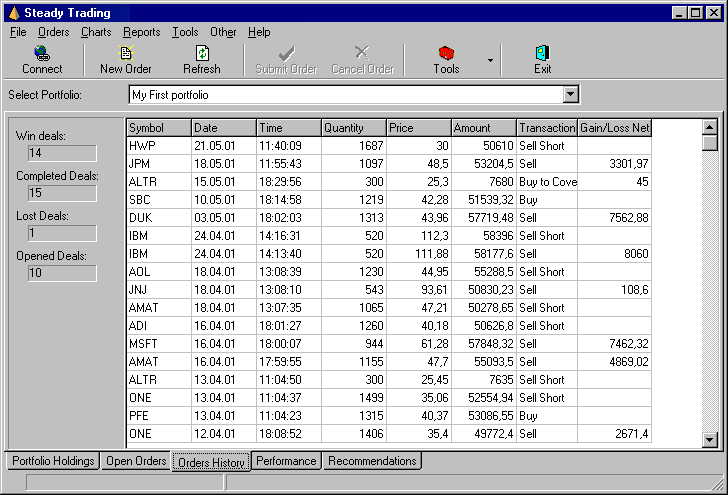
Task: Select the JNJ symbol cell
Action: point(159,290)
